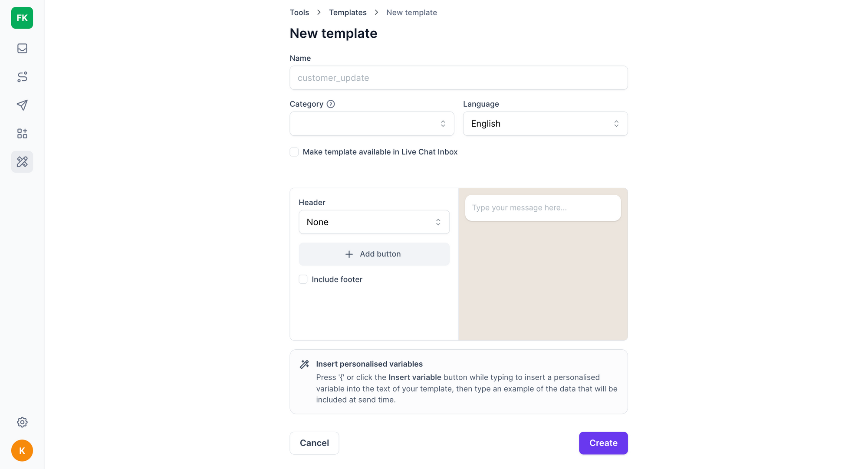This screenshot has width=868, height=469.
Task: Select the Tools icon in sidebar
Action: 22,162
